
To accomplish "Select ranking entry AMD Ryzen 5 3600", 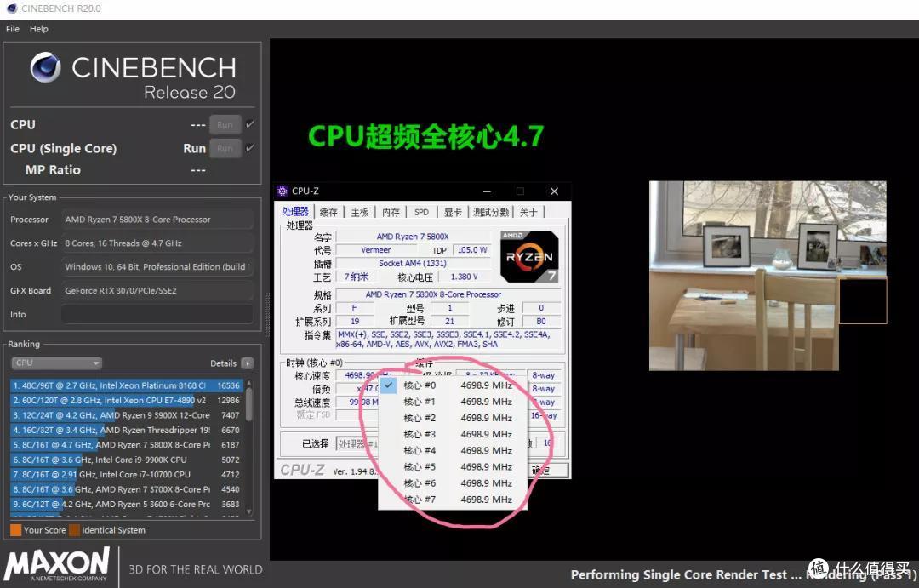I will (127, 504).
